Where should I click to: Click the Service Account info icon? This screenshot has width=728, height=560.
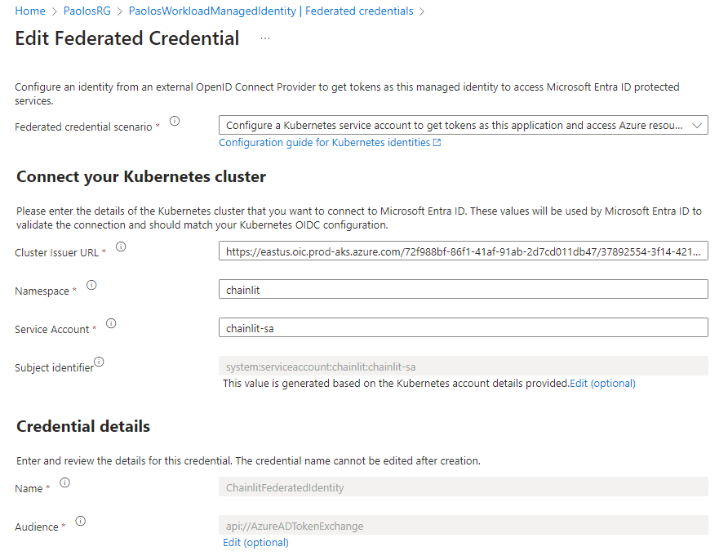[111, 323]
